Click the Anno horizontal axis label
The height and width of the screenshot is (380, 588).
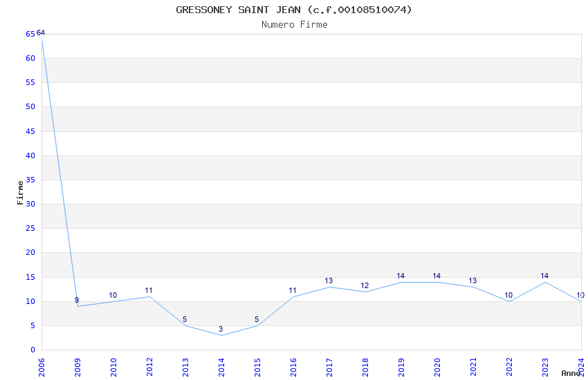click(570, 373)
